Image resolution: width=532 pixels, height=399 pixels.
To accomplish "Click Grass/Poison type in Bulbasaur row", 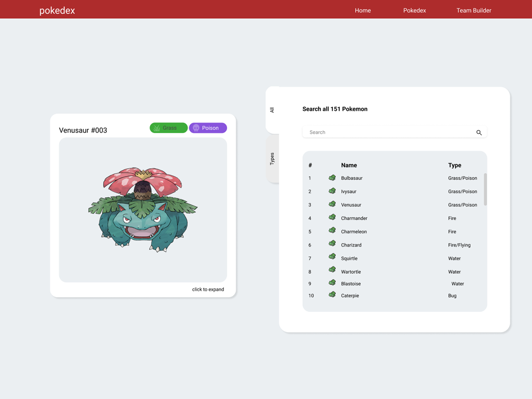I will click(x=463, y=178).
